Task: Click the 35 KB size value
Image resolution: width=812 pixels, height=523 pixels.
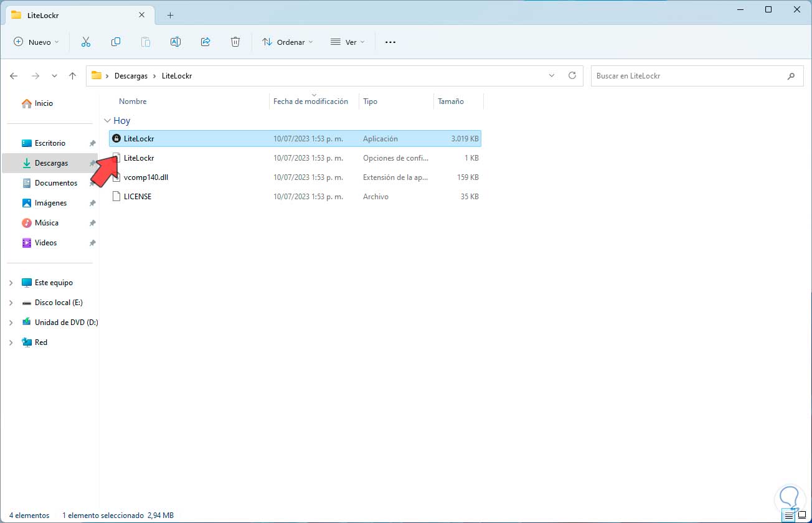Action: [469, 197]
